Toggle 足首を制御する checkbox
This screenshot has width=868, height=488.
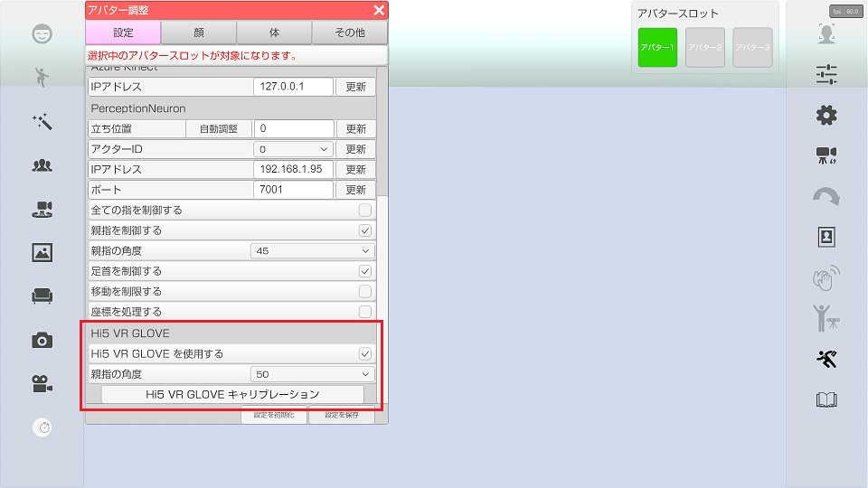pyautogui.click(x=364, y=271)
